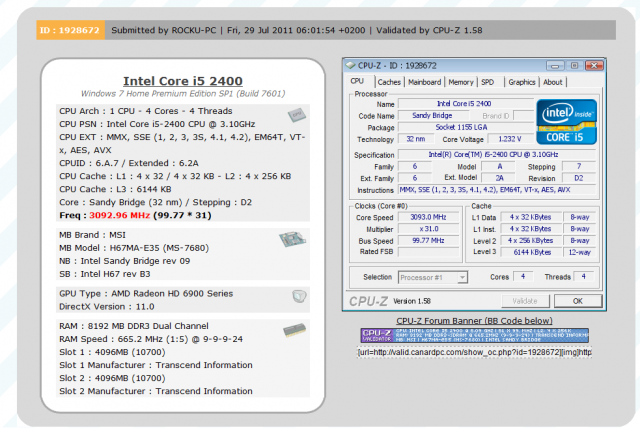Click the Bus Speed value 99.77 MHz
Viewport: 640px width, 428px height.
pos(429,241)
